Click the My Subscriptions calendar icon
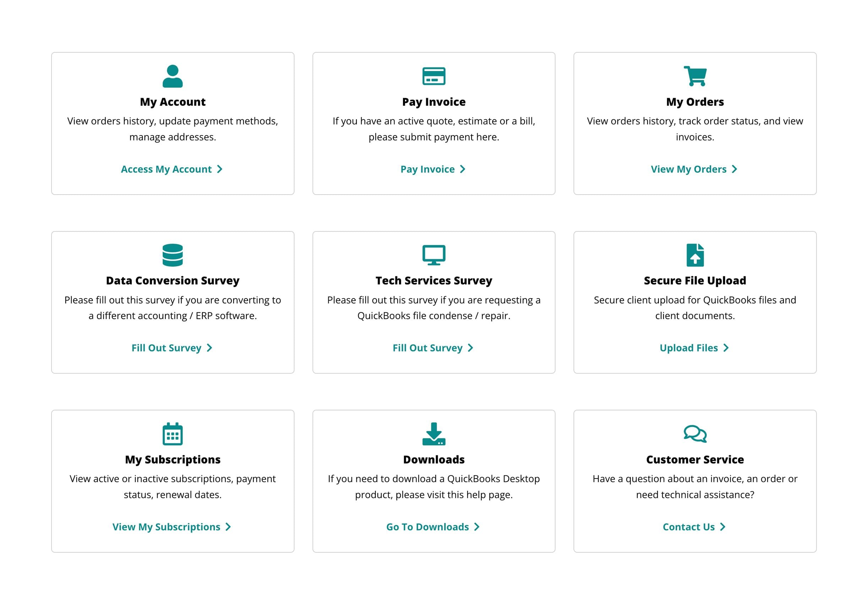868x607 pixels. (x=173, y=433)
